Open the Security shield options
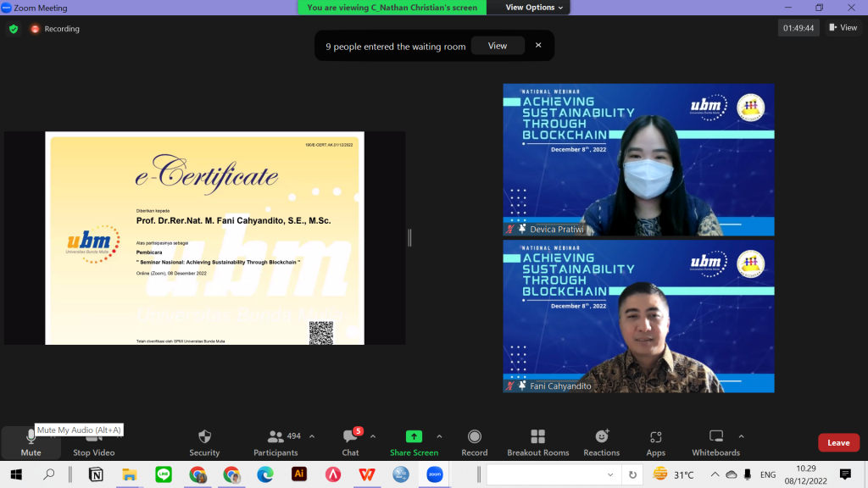The width and height of the screenshot is (868, 488). click(x=204, y=443)
